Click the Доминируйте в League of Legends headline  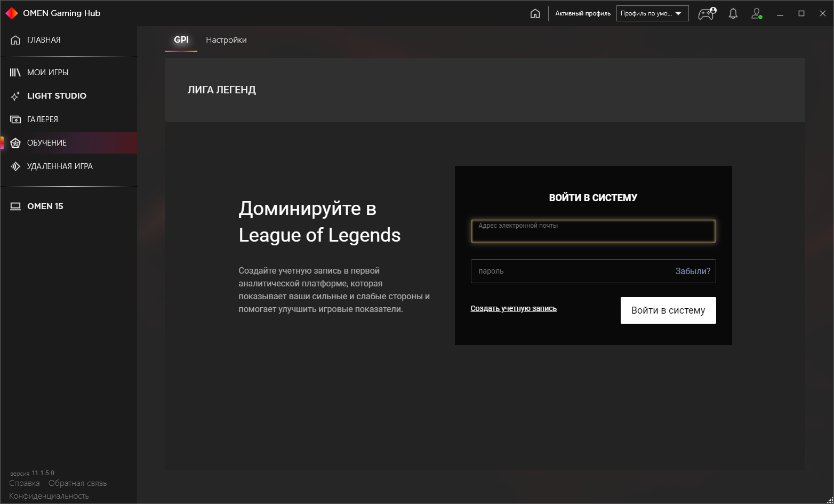(320, 221)
